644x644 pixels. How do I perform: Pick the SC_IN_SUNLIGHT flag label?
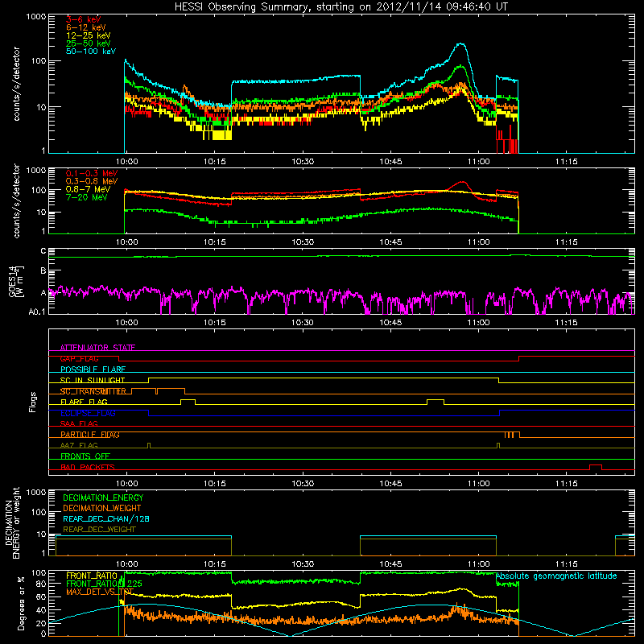click(93, 380)
